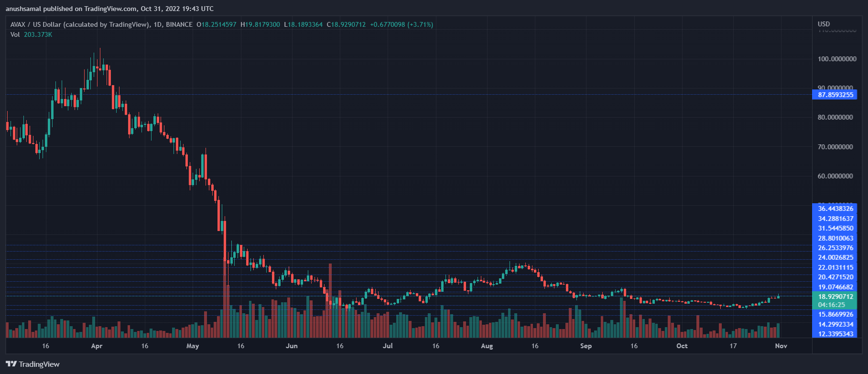Click the Vol indicator label
868x374 pixels.
[x=15, y=34]
